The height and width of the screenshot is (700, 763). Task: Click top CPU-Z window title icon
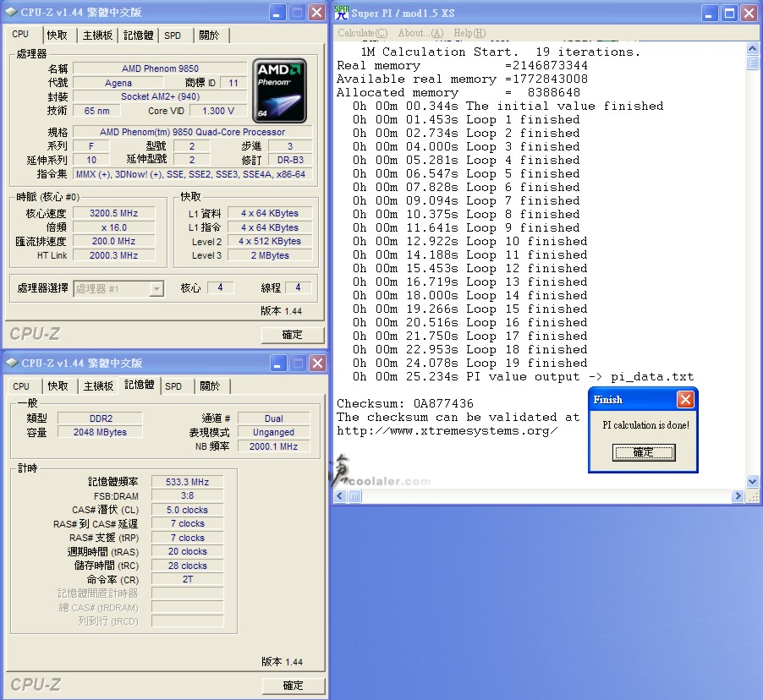coord(11,12)
